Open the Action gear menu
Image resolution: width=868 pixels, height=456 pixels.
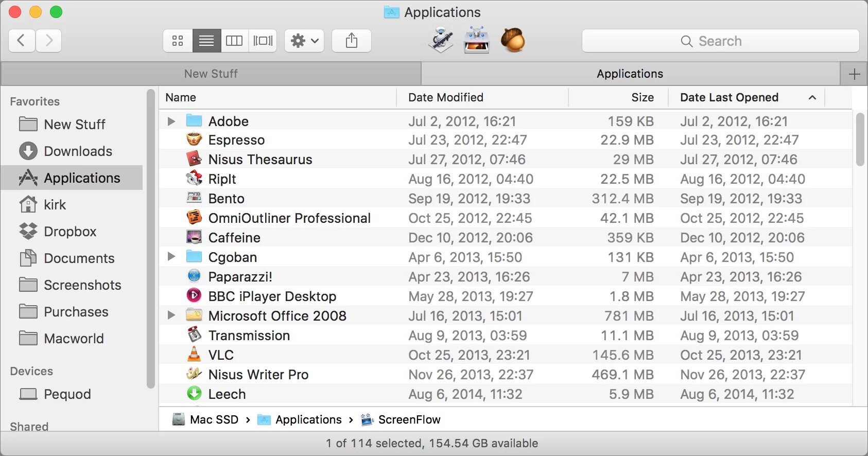click(x=304, y=41)
